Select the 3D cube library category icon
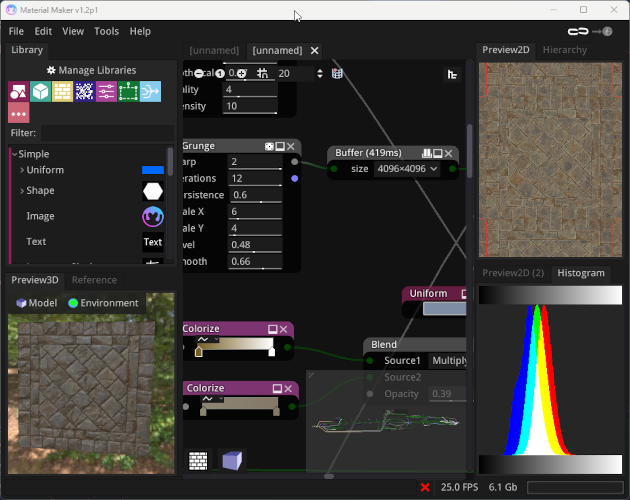The width and height of the screenshot is (630, 500). click(x=40, y=92)
